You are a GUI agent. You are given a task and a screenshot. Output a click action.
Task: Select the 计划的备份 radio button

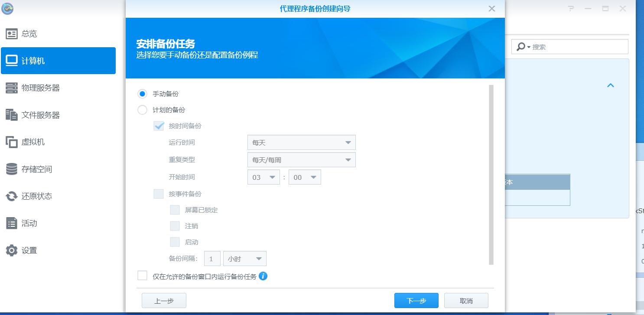142,110
